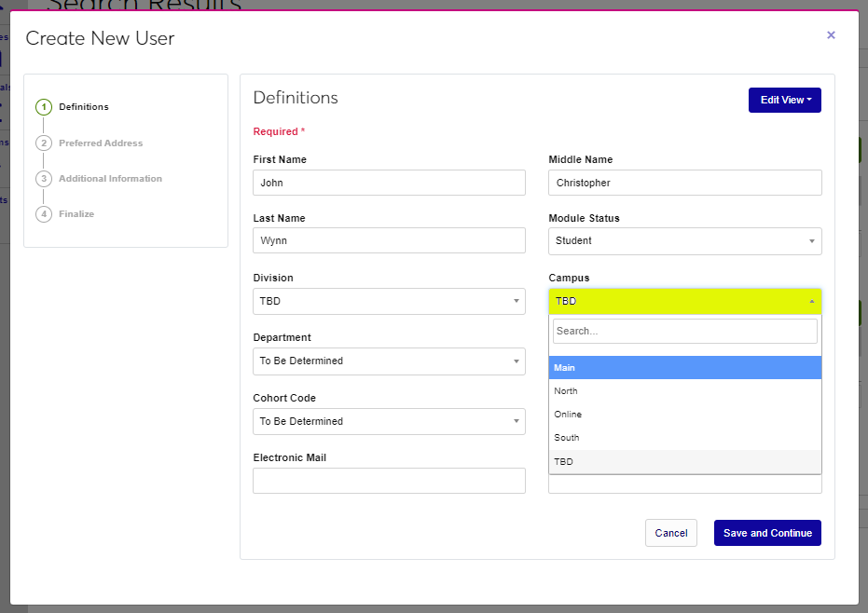868x613 pixels.
Task: Click the First Name input field
Action: [389, 183]
